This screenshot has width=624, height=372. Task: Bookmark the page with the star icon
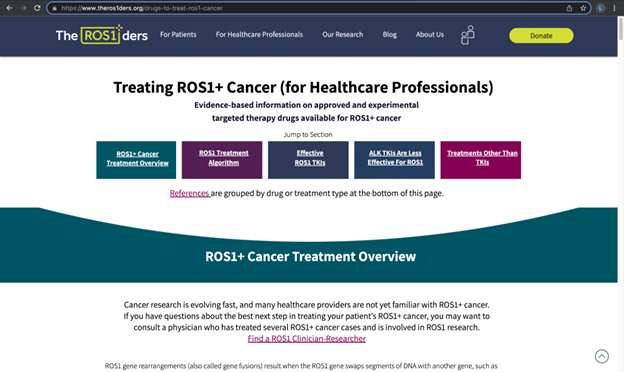(583, 8)
